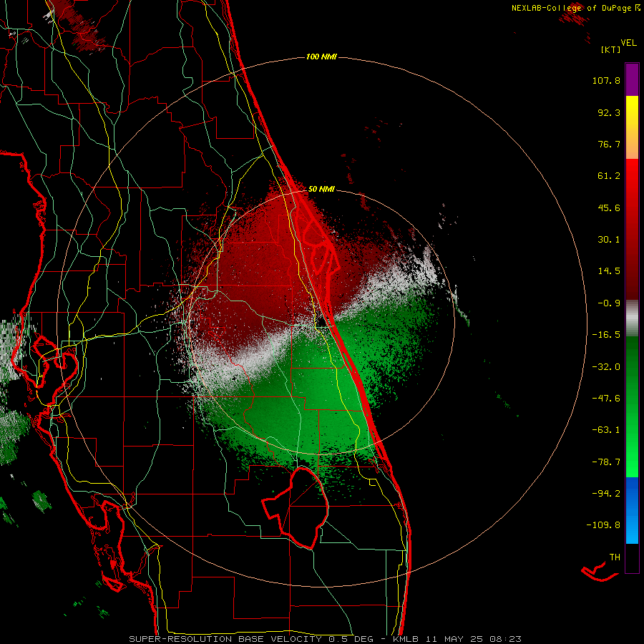Click the Lake Okeechobee outline on the map
The height and width of the screenshot is (644, 644).
[296, 507]
